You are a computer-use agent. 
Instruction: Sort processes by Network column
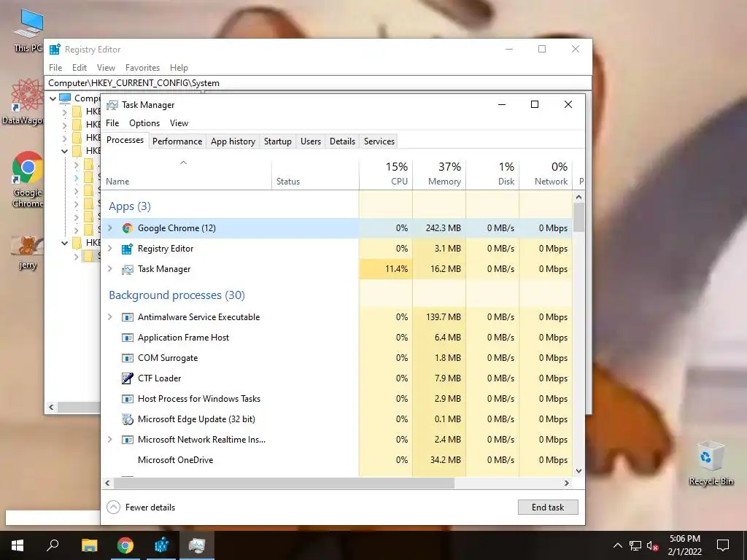tap(546, 174)
